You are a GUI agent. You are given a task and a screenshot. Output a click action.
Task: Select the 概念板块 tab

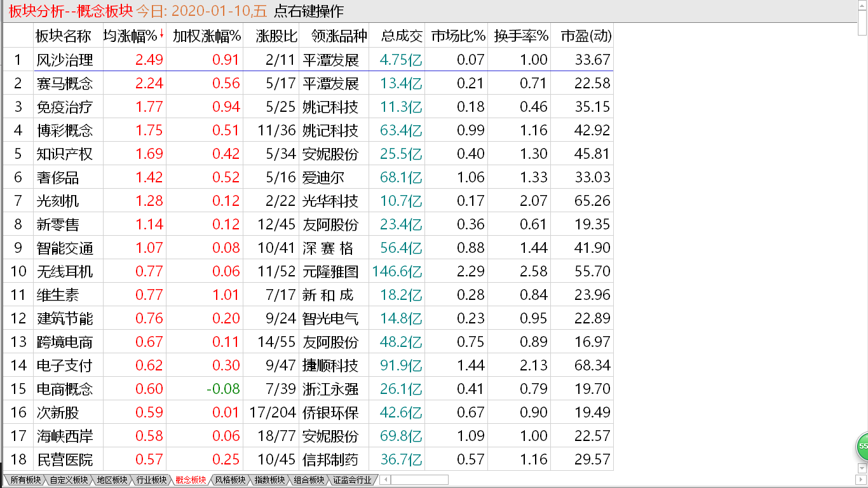pos(191,480)
